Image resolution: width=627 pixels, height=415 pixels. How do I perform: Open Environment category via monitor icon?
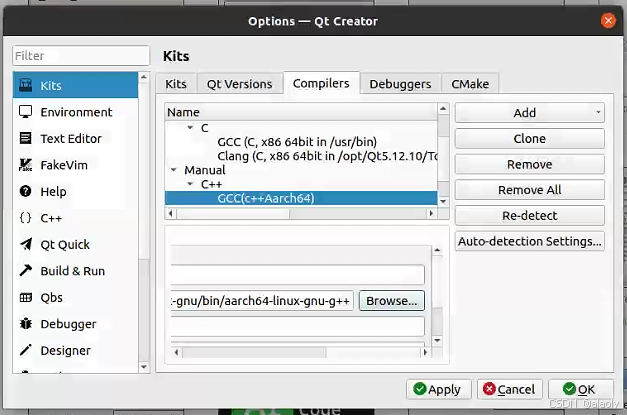point(26,112)
